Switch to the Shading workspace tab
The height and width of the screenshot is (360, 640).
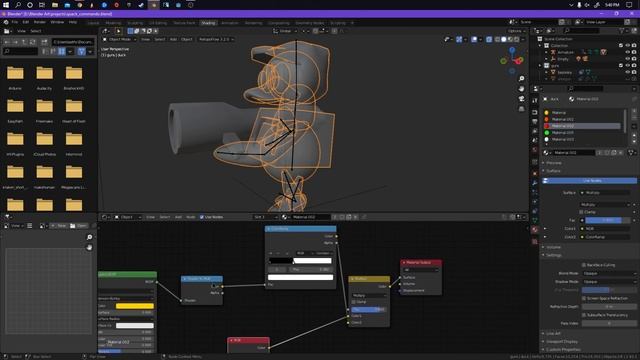(208, 23)
